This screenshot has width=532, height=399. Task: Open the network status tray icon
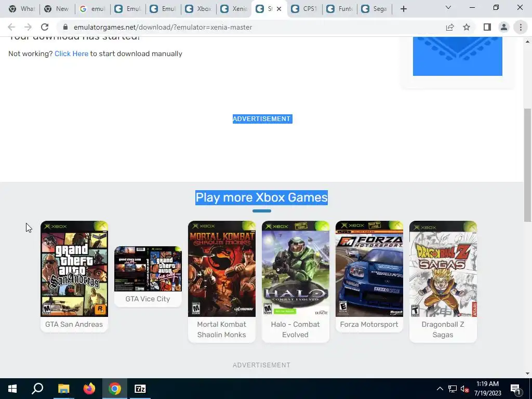tap(453, 389)
